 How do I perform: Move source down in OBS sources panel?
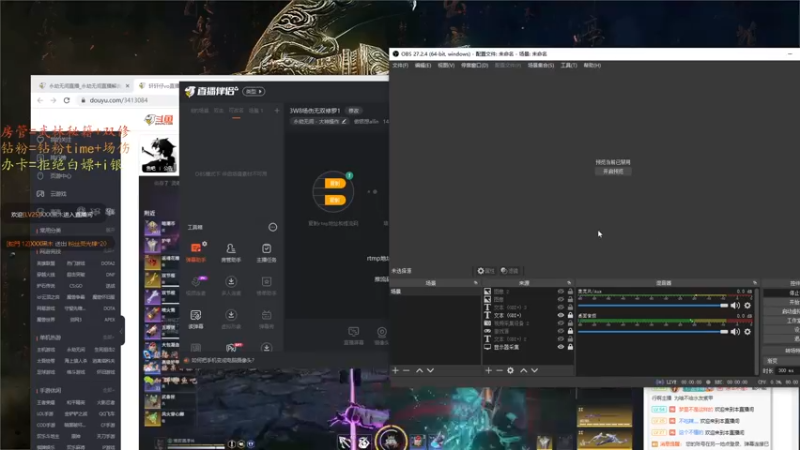pyautogui.click(x=535, y=370)
